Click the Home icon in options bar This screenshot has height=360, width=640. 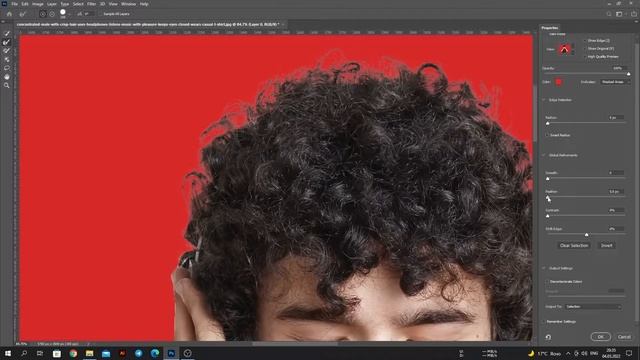[9, 14]
